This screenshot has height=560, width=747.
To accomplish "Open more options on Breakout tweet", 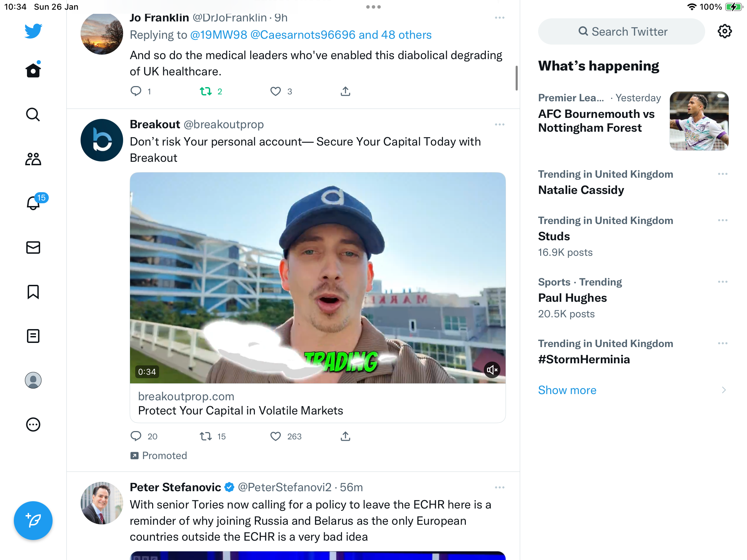I will [500, 124].
